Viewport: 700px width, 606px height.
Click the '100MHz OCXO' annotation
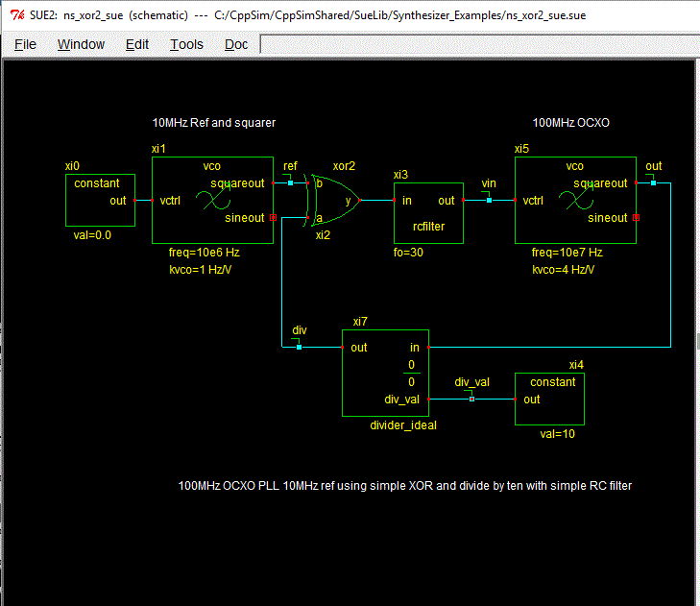click(571, 122)
